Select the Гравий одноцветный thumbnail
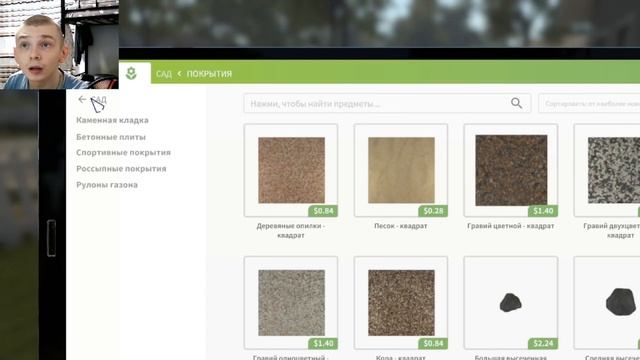 pos(291,303)
